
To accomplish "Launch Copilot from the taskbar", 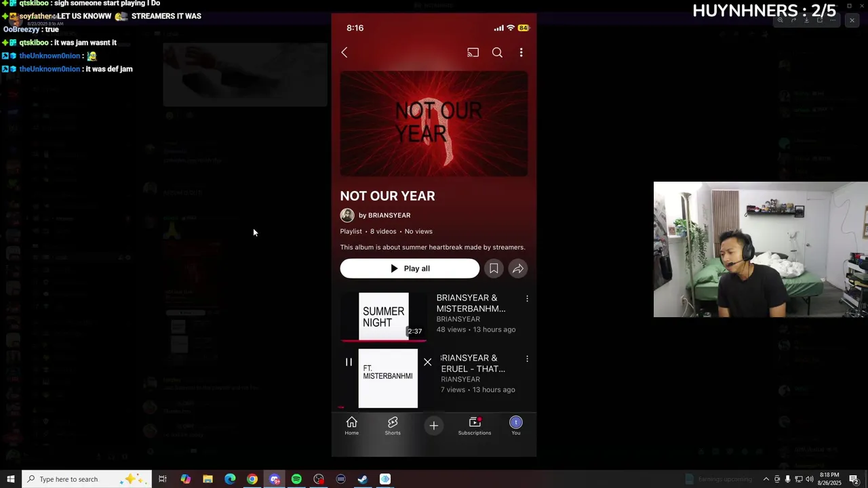I will [185, 479].
